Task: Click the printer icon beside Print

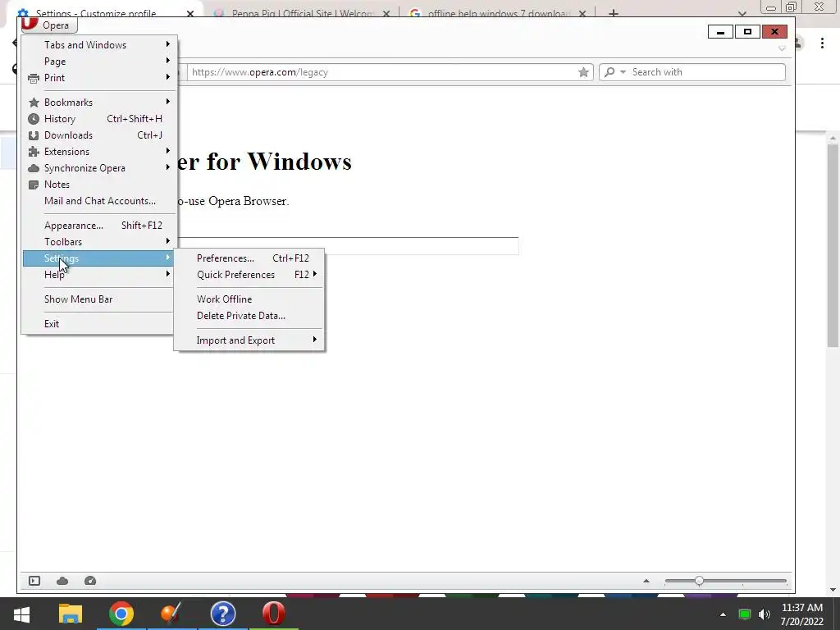Action: click(33, 78)
